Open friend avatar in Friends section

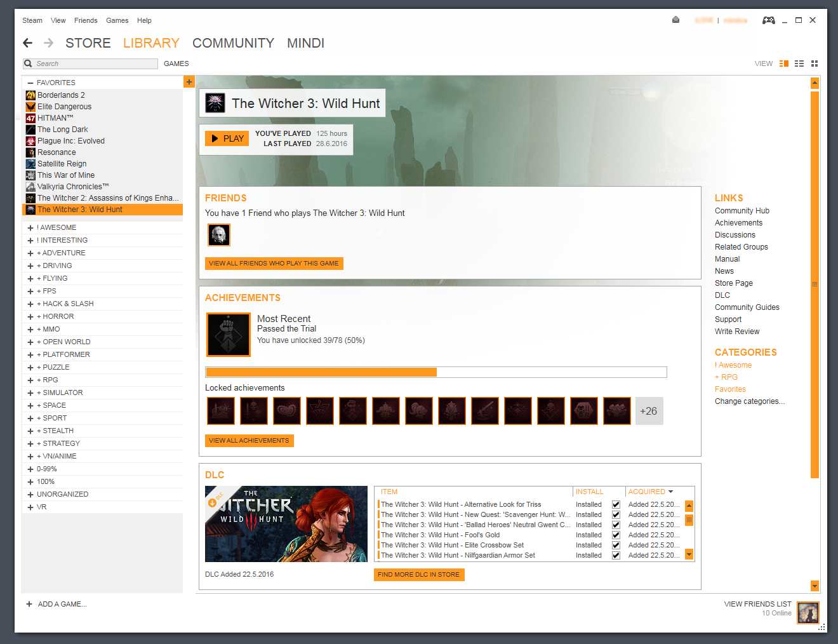click(219, 235)
